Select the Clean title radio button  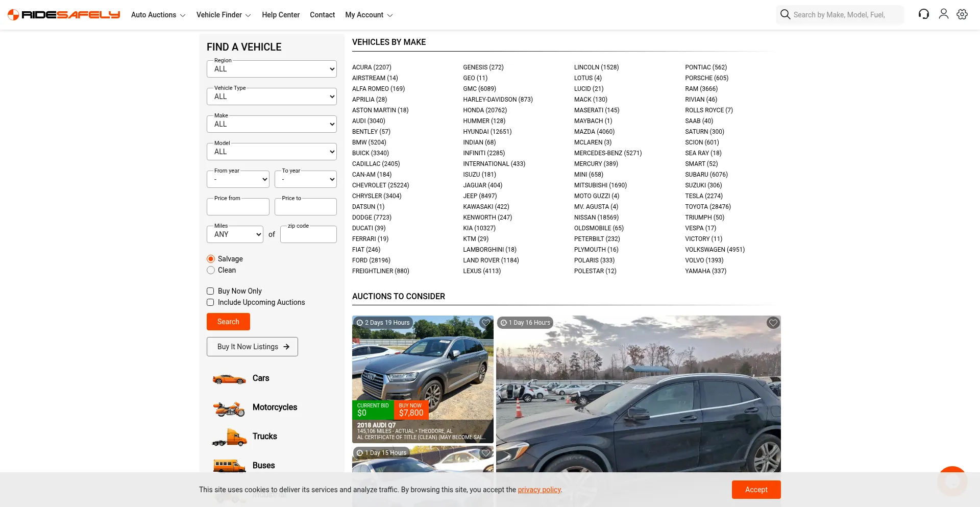pos(211,270)
